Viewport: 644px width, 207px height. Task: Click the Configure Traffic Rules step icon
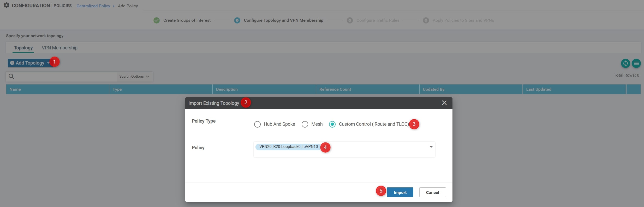coord(350,20)
